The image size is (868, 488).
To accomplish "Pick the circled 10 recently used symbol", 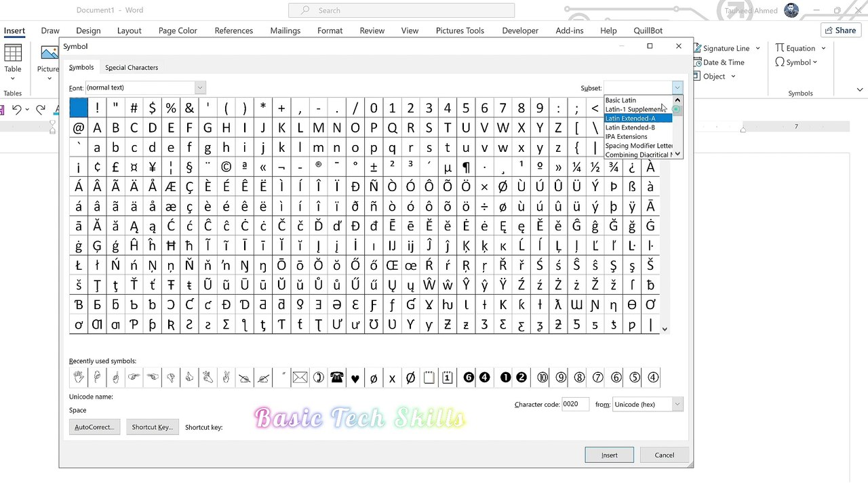I will tap(542, 378).
